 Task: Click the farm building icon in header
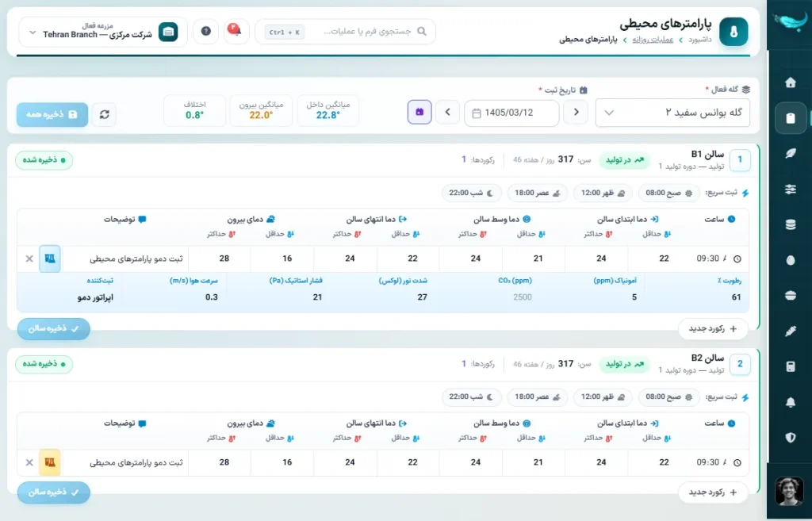pyautogui.click(x=168, y=32)
